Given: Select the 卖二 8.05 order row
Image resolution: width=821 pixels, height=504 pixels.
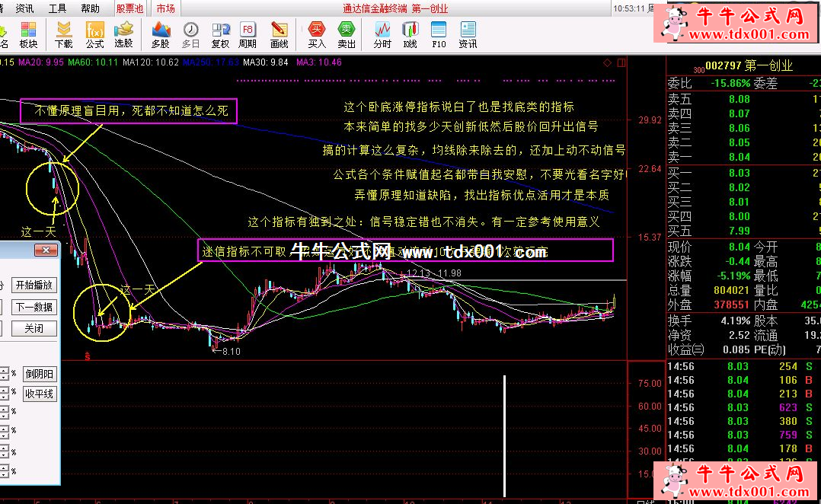Looking at the screenshot, I should (743, 142).
